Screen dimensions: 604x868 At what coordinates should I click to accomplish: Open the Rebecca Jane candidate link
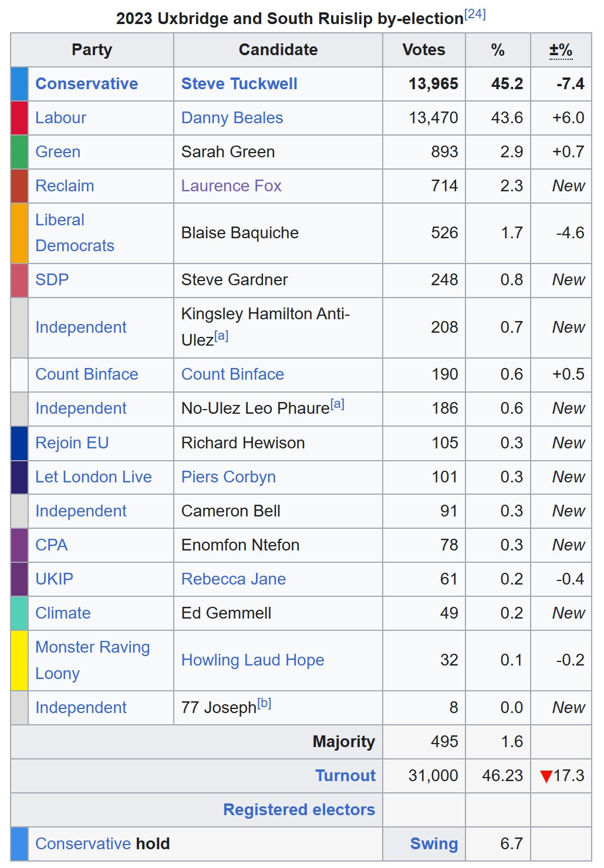pos(233,579)
